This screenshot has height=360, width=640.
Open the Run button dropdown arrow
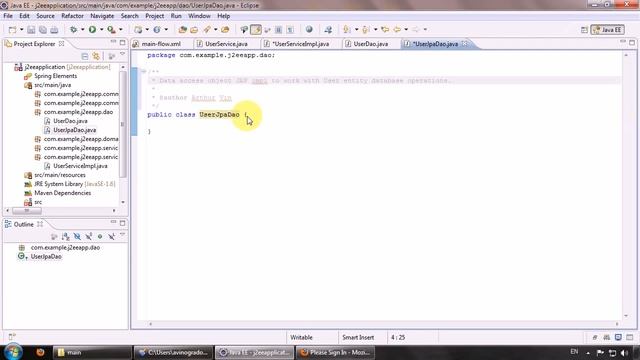click(101, 29)
